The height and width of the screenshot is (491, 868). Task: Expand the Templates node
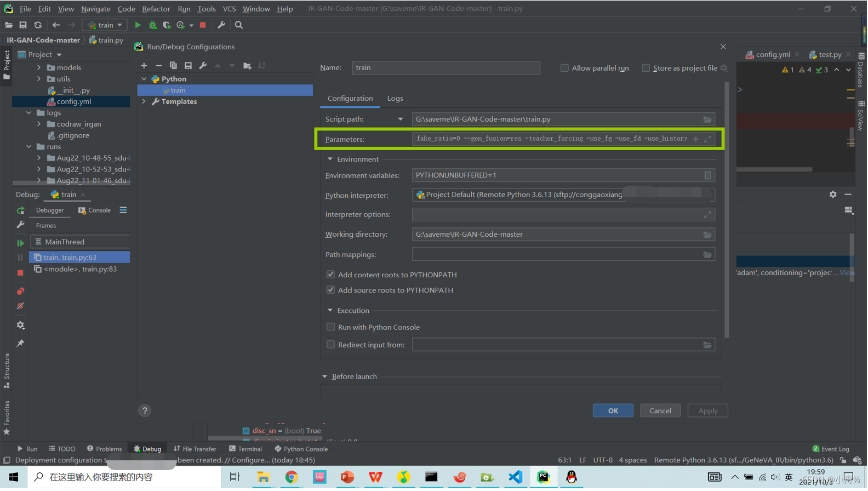tap(144, 102)
